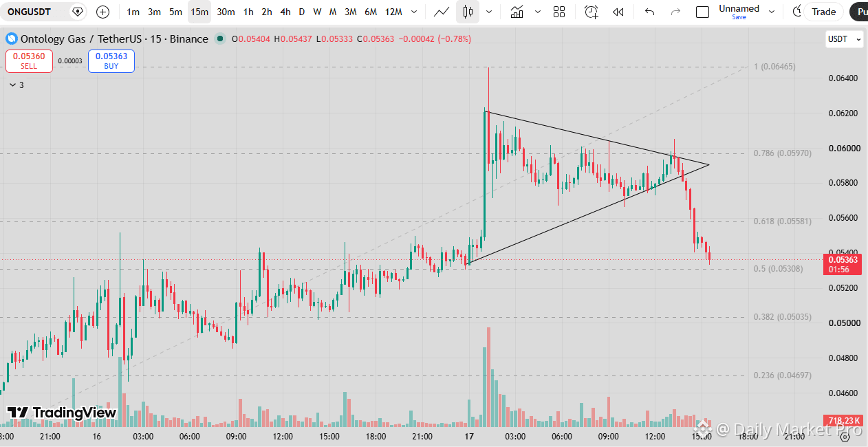Choose the 3M interval
The height and width of the screenshot is (447, 868).
point(351,12)
